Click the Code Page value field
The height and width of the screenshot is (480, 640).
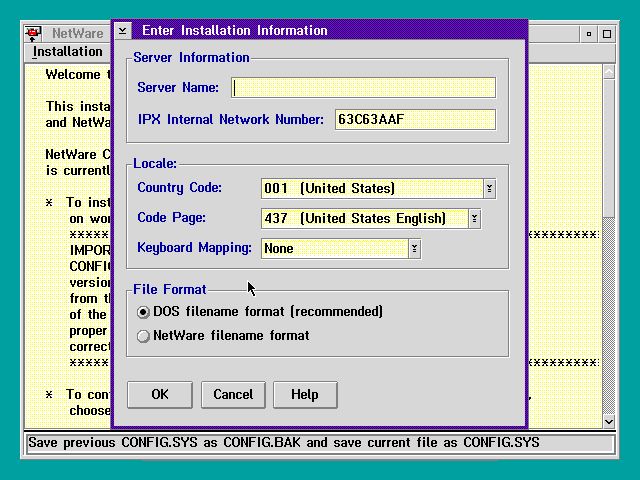365,219
